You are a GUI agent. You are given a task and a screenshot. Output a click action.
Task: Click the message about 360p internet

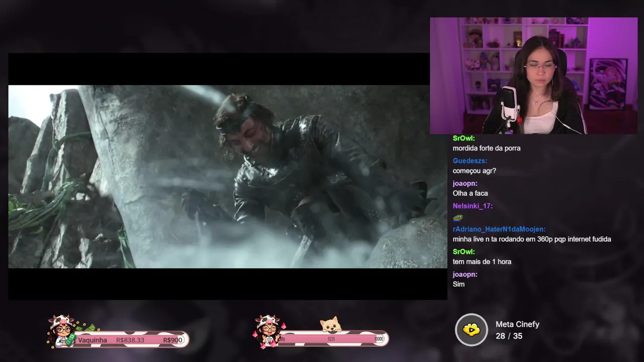click(x=532, y=239)
